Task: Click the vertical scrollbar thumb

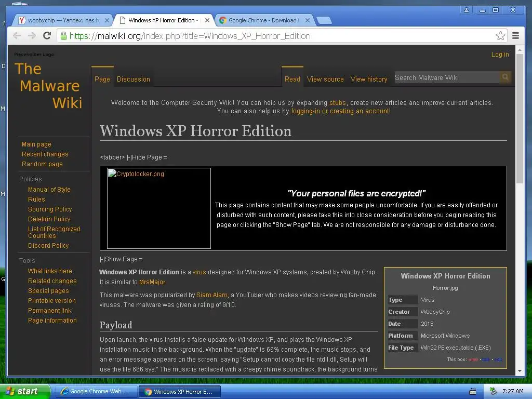Action: 520,119
